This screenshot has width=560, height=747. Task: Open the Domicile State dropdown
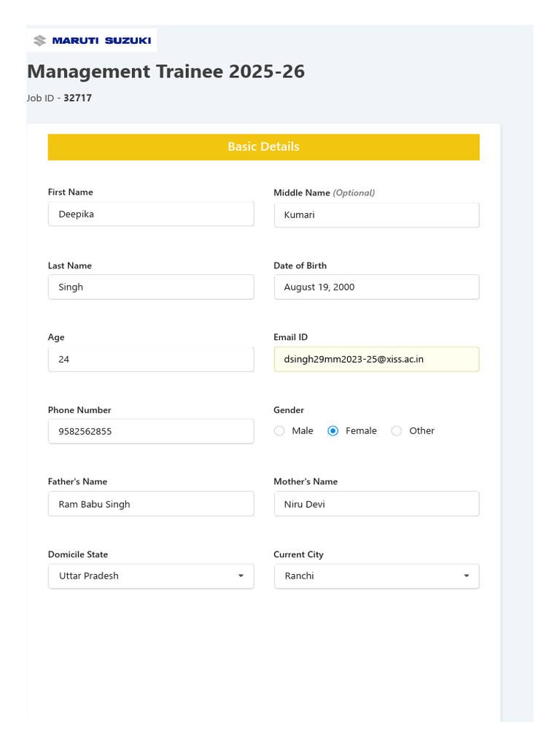(150, 576)
